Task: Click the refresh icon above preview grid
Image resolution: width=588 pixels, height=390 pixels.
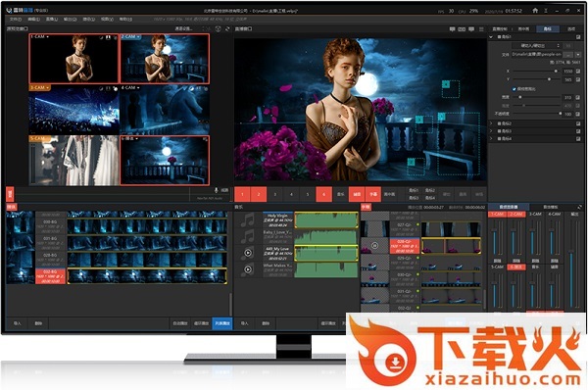Action: point(227,28)
